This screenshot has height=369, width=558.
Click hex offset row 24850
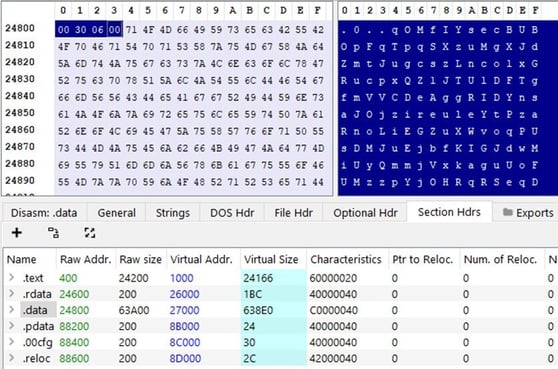(20, 113)
